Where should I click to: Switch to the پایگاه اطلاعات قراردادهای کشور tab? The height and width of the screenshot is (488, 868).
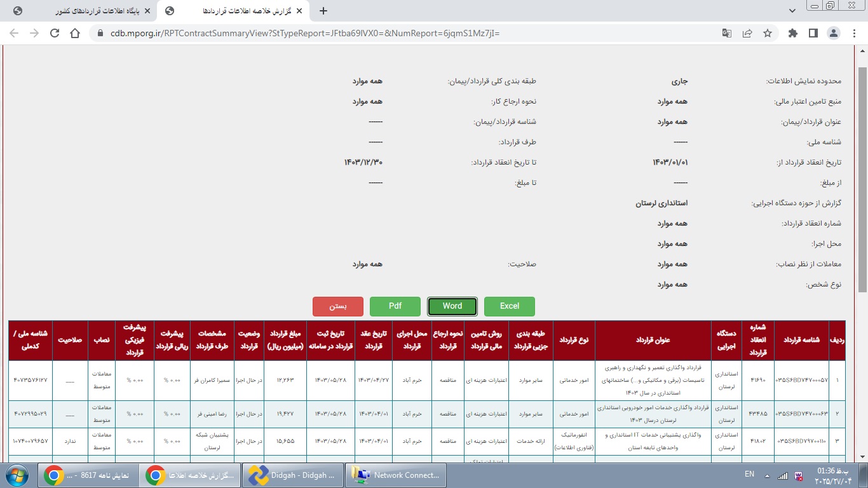[x=80, y=11]
